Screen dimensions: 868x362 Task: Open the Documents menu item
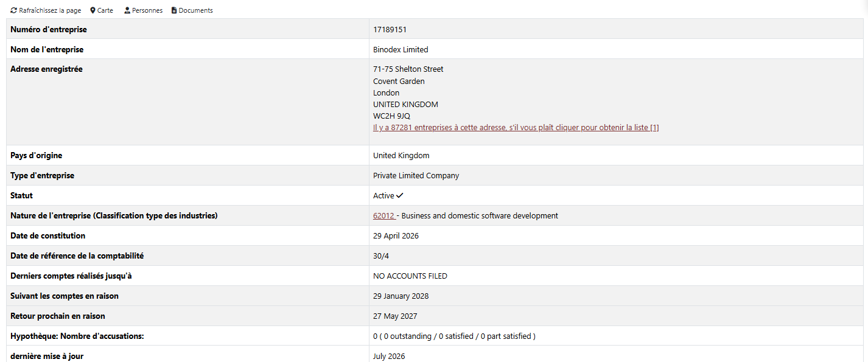[x=195, y=10]
